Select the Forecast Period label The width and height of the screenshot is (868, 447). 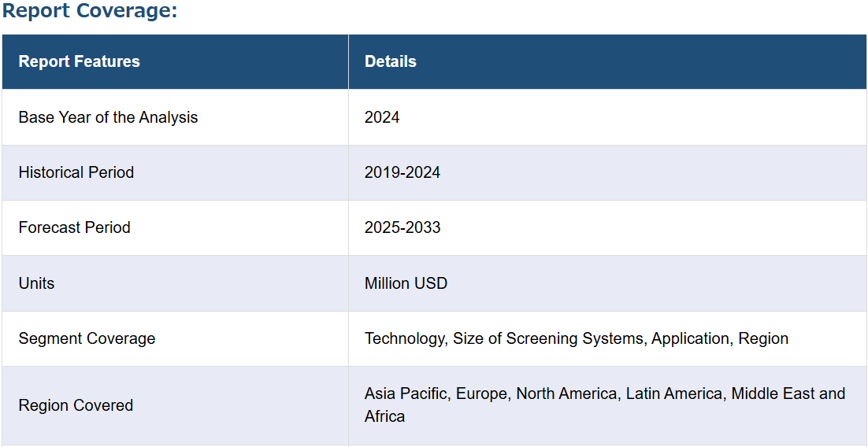coord(75,228)
